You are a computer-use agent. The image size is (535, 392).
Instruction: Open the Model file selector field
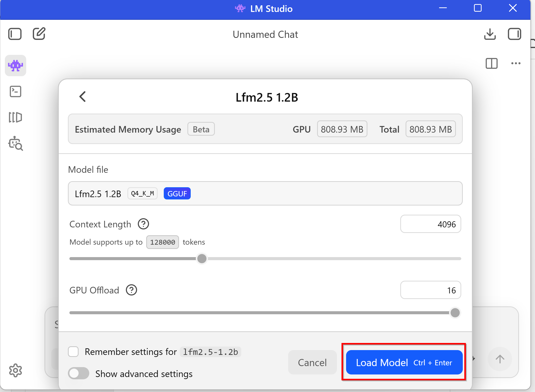(x=265, y=194)
